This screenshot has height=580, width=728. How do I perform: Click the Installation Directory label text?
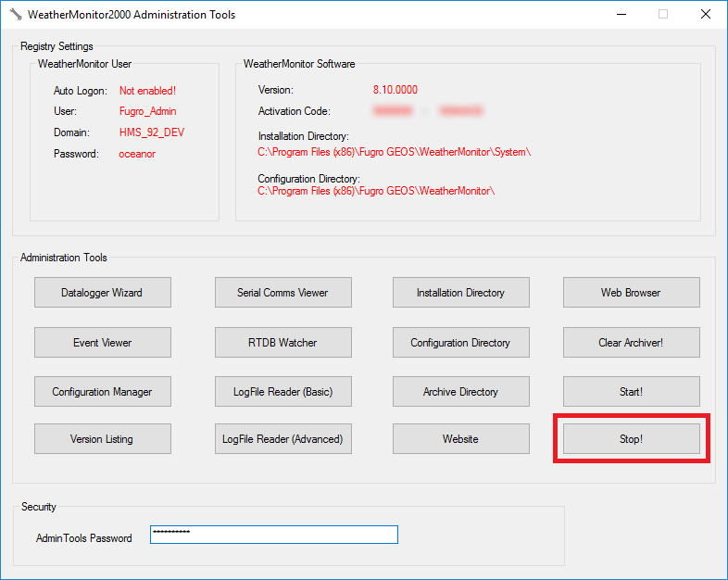(304, 136)
